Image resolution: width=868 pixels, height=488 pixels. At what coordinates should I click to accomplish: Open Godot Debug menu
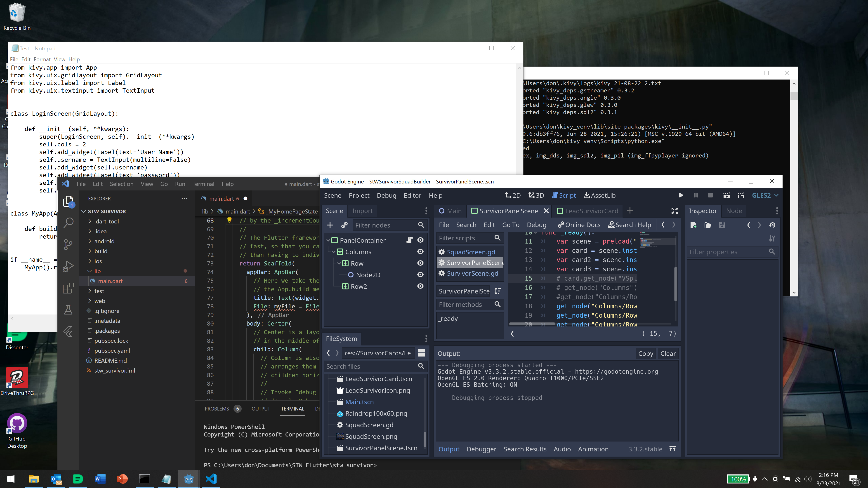386,195
